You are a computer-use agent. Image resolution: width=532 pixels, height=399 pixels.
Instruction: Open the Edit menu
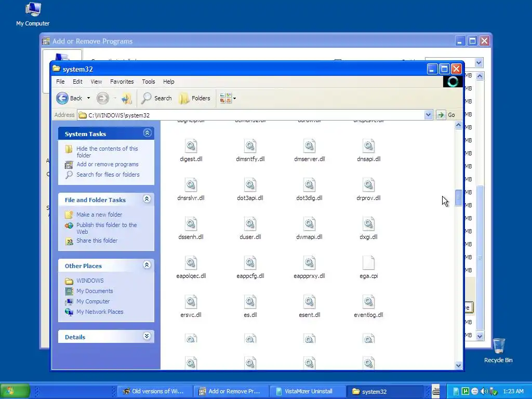77,82
